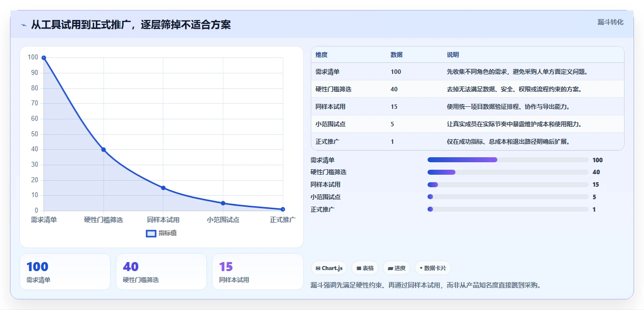644x310 pixels.
Task: Click the footer note starting 漏斗强调
Action: tap(426, 286)
